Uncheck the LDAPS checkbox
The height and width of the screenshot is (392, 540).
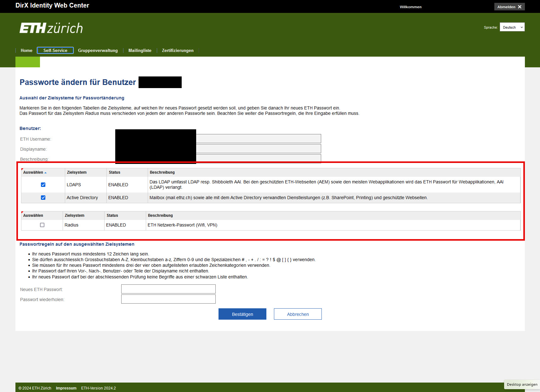click(x=43, y=185)
